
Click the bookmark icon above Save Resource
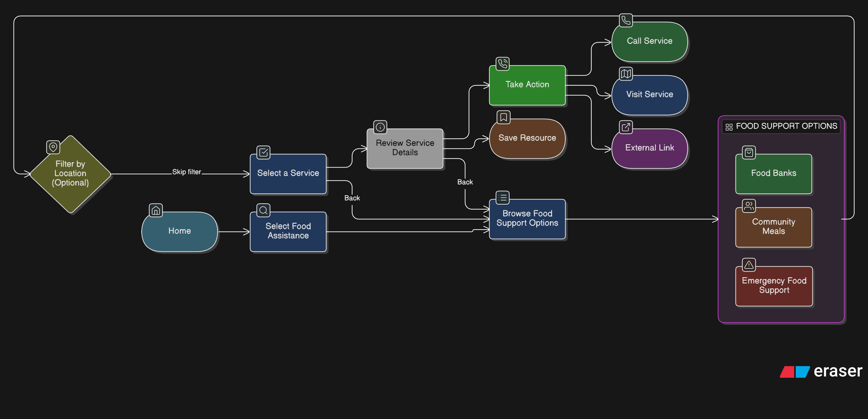pos(503,117)
